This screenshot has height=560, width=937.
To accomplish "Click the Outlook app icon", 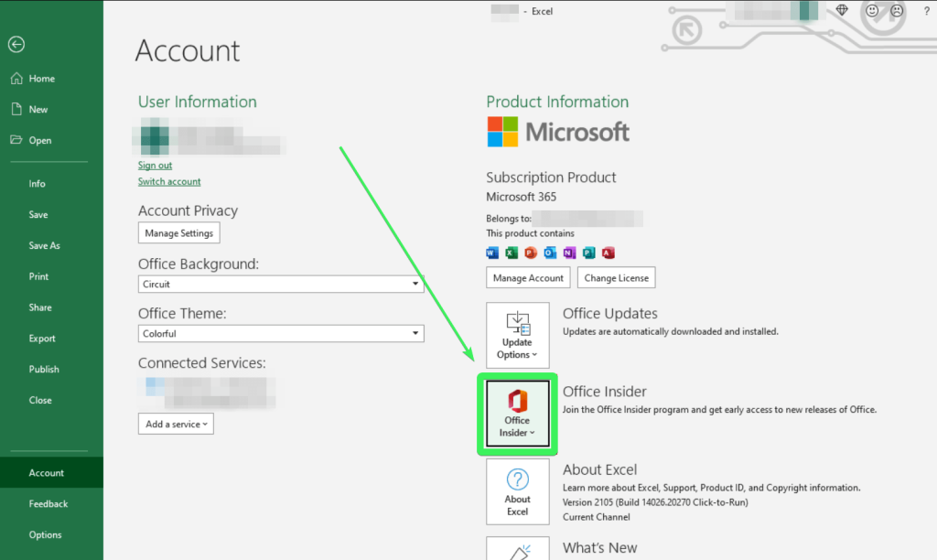I will 550,253.
